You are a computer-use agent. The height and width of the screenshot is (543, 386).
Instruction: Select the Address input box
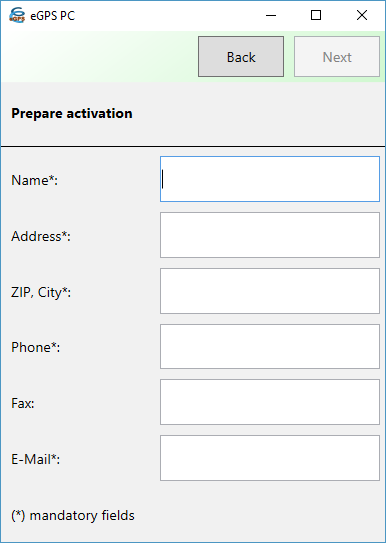pyautogui.click(x=270, y=235)
